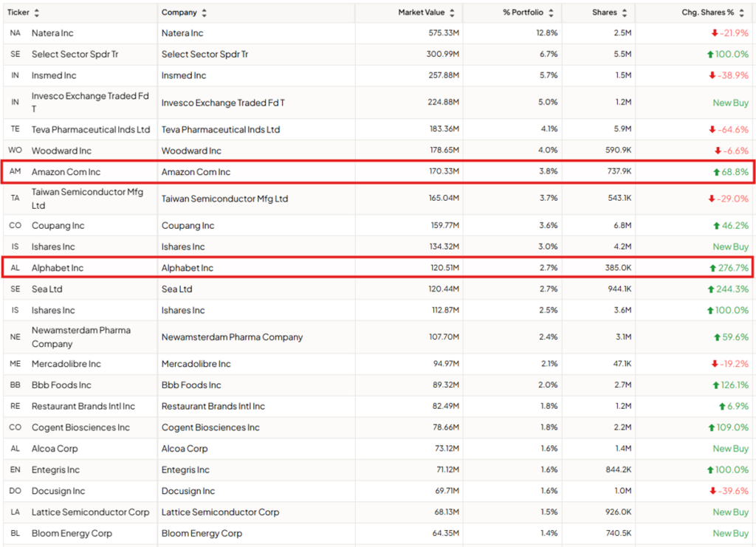
Task: Click the sort arrows beside Shares header
Action: 625,13
